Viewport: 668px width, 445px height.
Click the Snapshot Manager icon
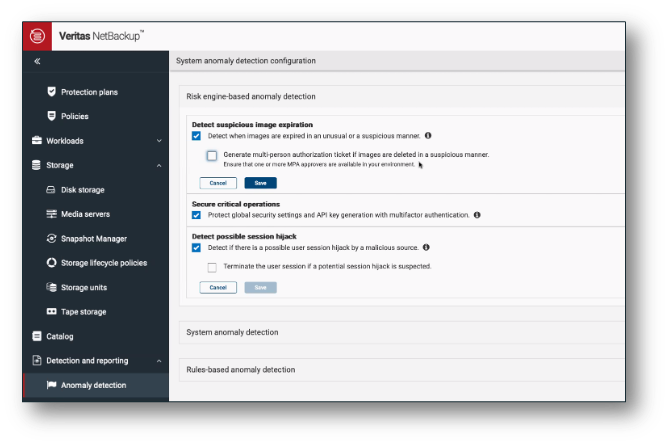[52, 239]
